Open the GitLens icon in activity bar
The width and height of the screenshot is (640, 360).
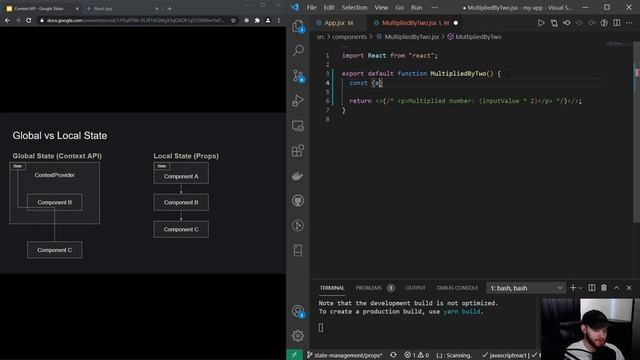click(x=298, y=225)
